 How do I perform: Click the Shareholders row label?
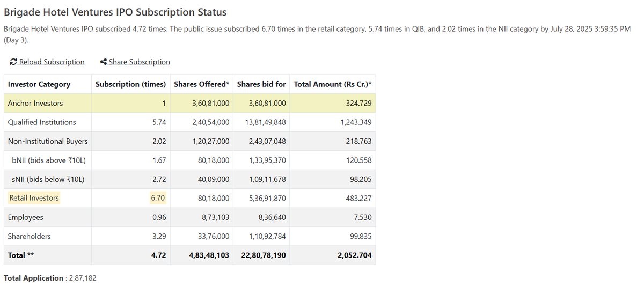tap(30, 236)
